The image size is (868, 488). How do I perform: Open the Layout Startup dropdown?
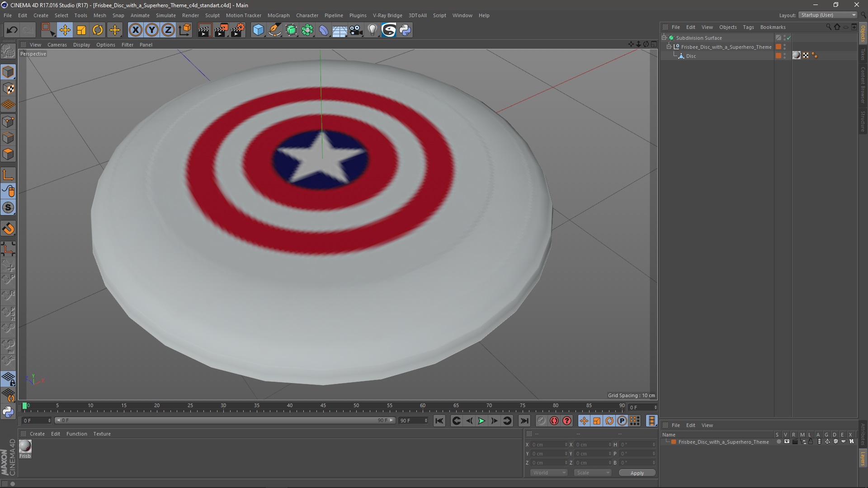click(x=828, y=15)
